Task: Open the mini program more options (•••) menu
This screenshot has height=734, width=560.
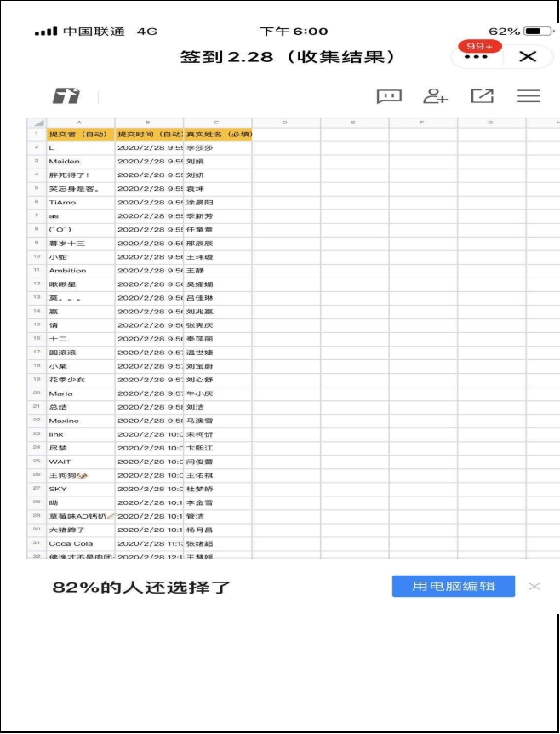Action: coord(476,57)
